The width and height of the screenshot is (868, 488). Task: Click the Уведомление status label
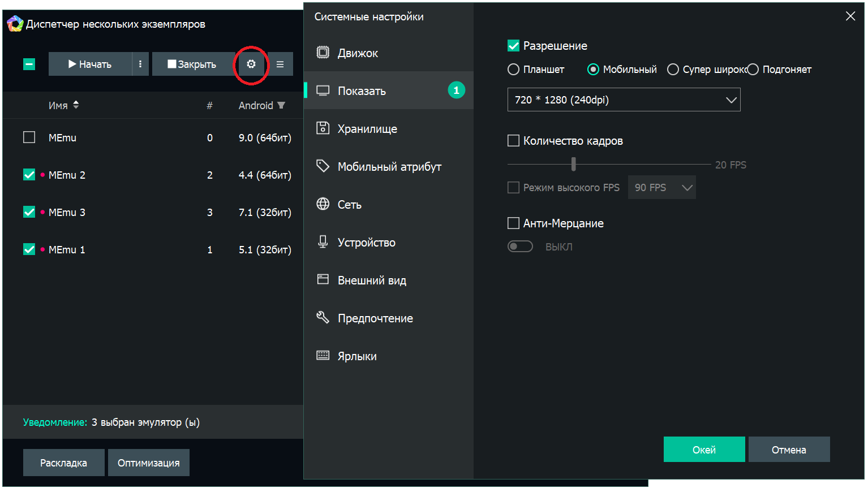(55, 422)
